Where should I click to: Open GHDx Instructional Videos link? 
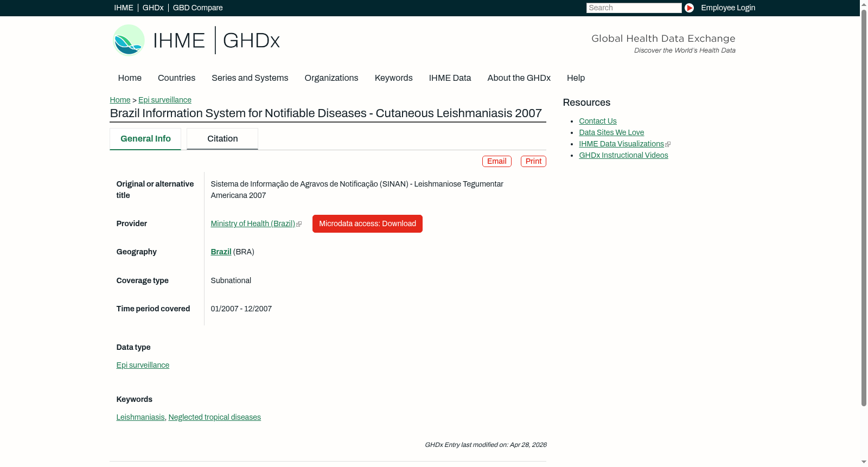pos(623,155)
